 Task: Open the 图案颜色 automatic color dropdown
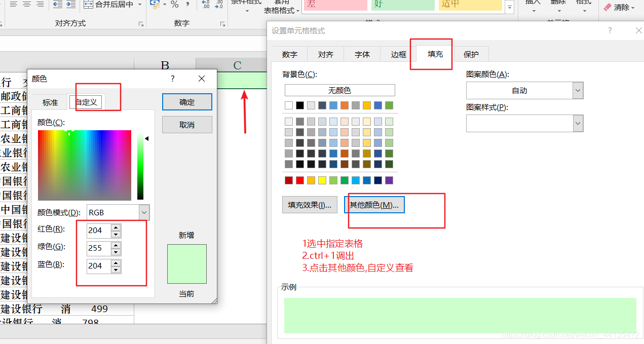(578, 90)
